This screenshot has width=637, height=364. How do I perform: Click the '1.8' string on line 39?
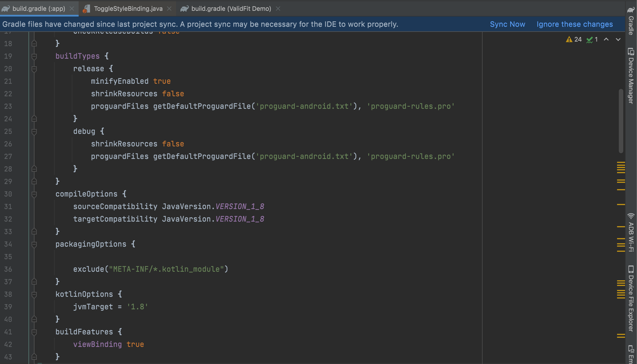[x=137, y=307]
